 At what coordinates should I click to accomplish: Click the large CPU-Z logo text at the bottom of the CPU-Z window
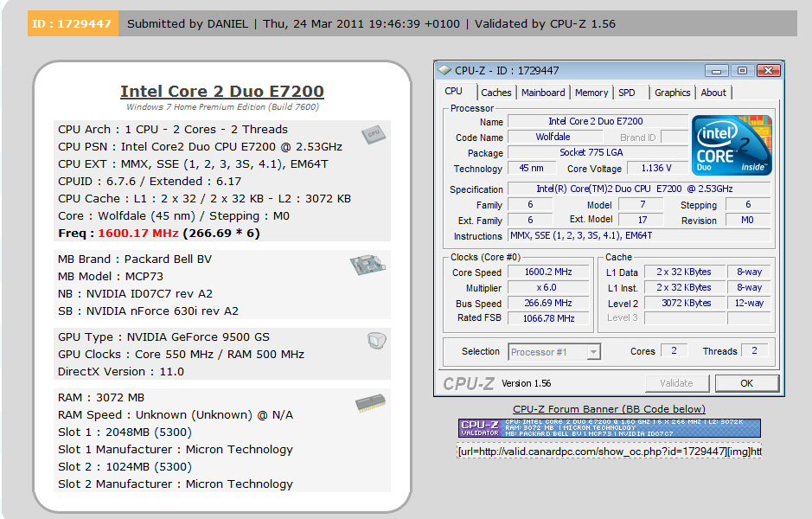[x=469, y=383]
